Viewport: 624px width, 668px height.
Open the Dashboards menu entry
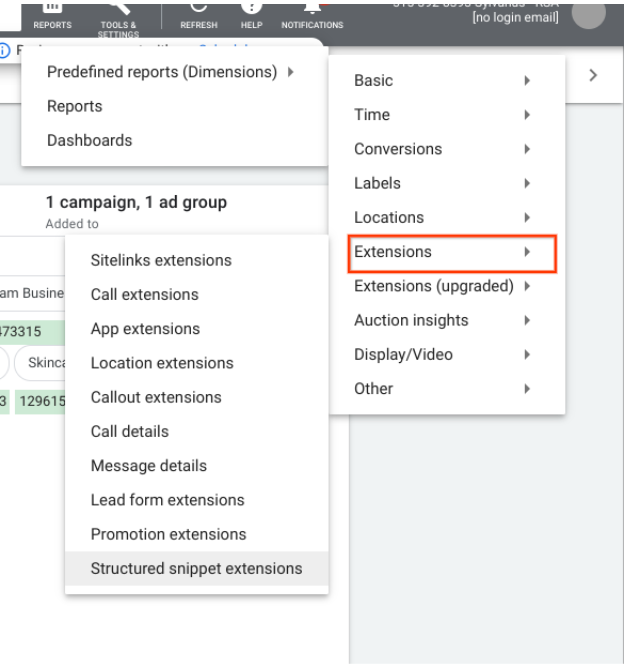click(x=175, y=140)
